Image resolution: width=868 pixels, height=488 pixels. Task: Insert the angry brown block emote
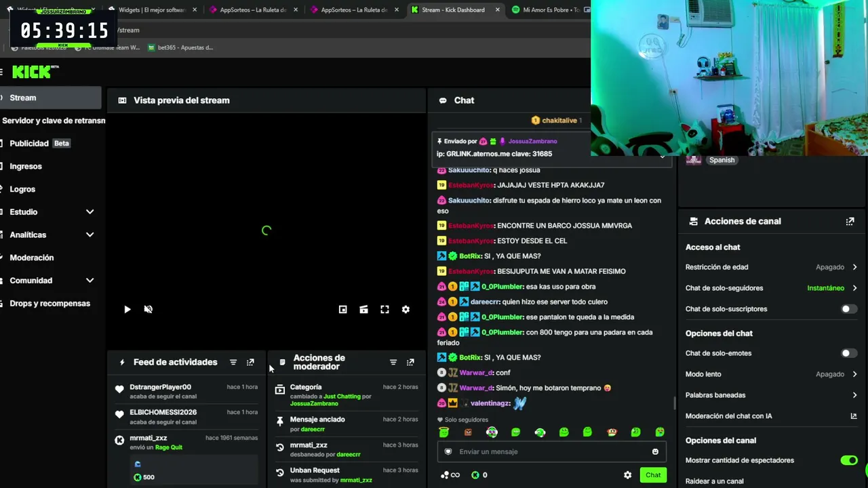click(x=468, y=432)
